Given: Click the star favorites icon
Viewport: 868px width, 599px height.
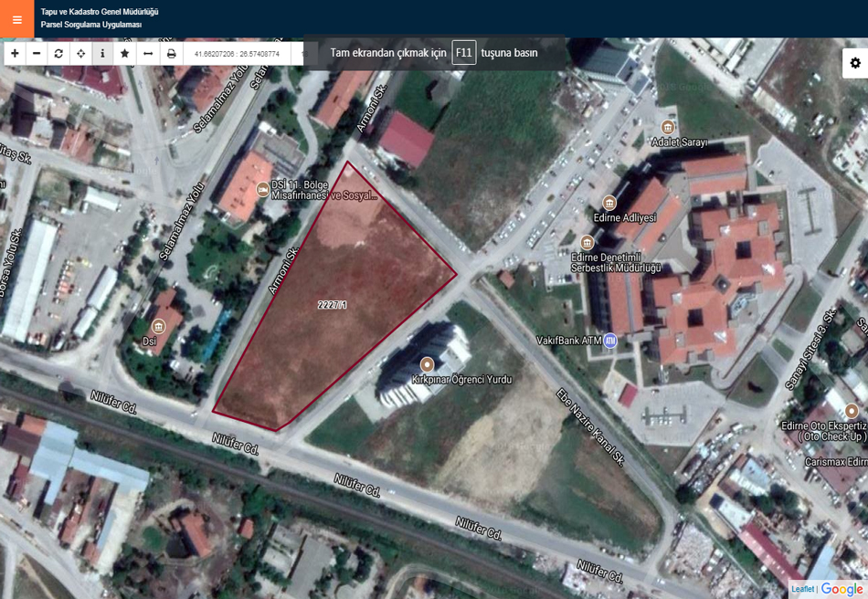Looking at the screenshot, I should coord(125,54).
